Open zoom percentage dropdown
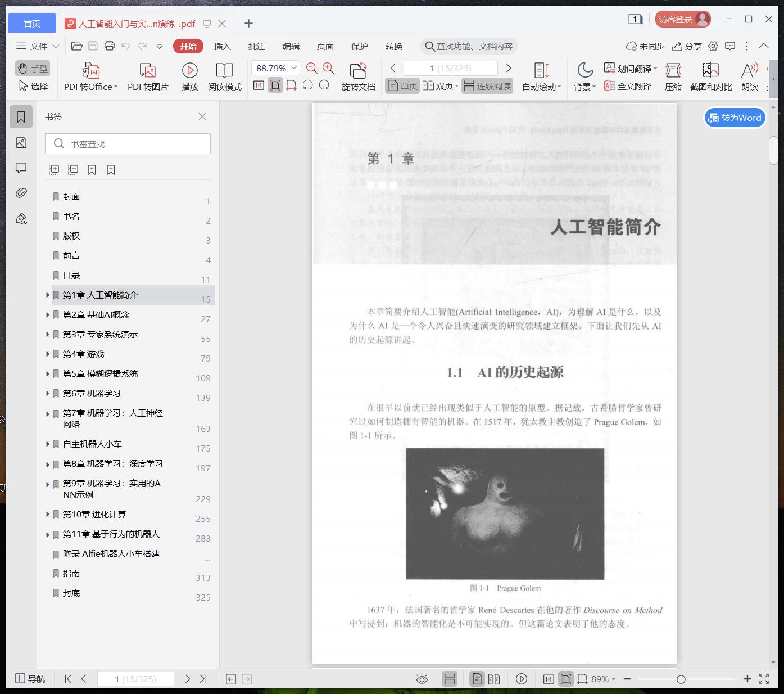The width and height of the screenshot is (784, 694). click(x=294, y=68)
